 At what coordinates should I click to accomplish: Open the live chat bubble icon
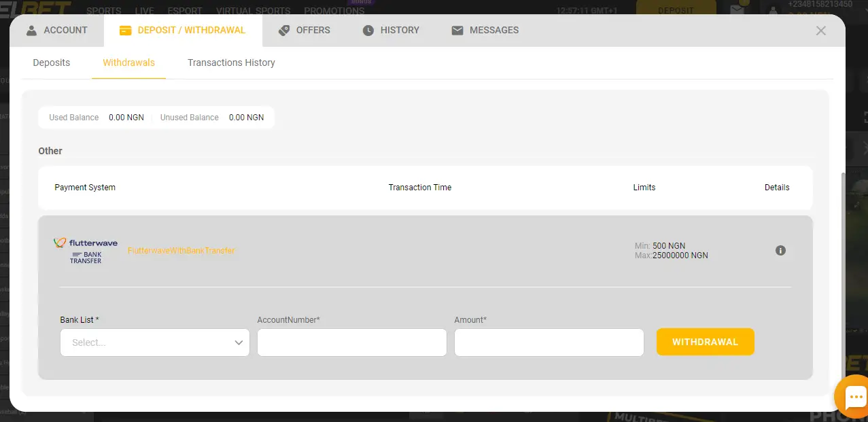pyautogui.click(x=854, y=397)
